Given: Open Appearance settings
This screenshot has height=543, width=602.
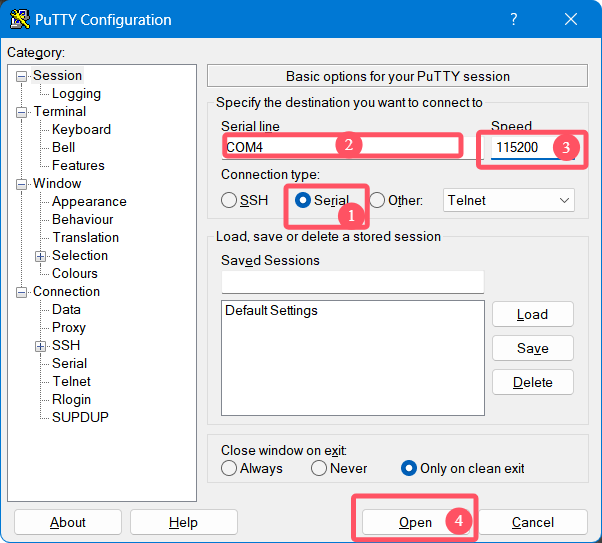Looking at the screenshot, I should point(89,202).
